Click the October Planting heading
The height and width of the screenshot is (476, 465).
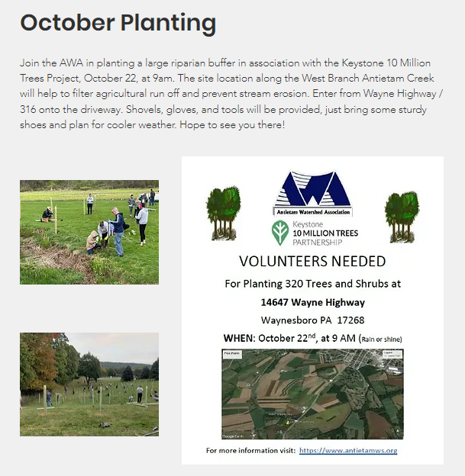[118, 23]
